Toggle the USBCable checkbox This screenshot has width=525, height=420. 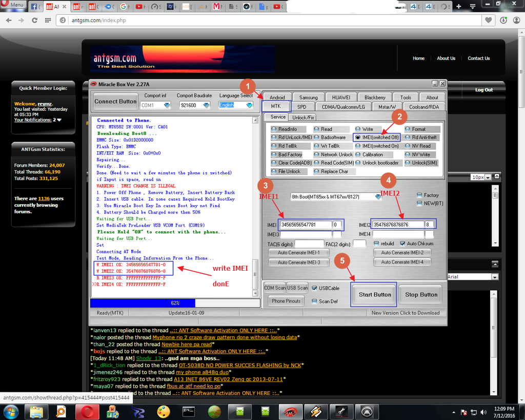tap(314, 288)
